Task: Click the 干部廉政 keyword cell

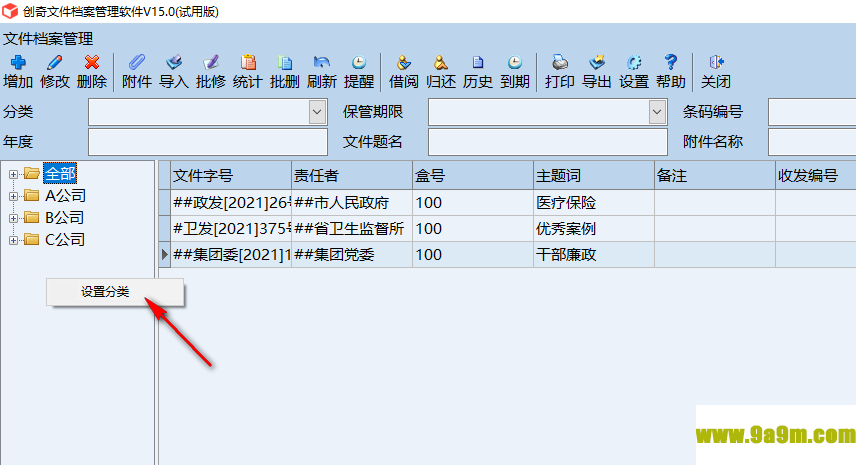Action: (594, 254)
